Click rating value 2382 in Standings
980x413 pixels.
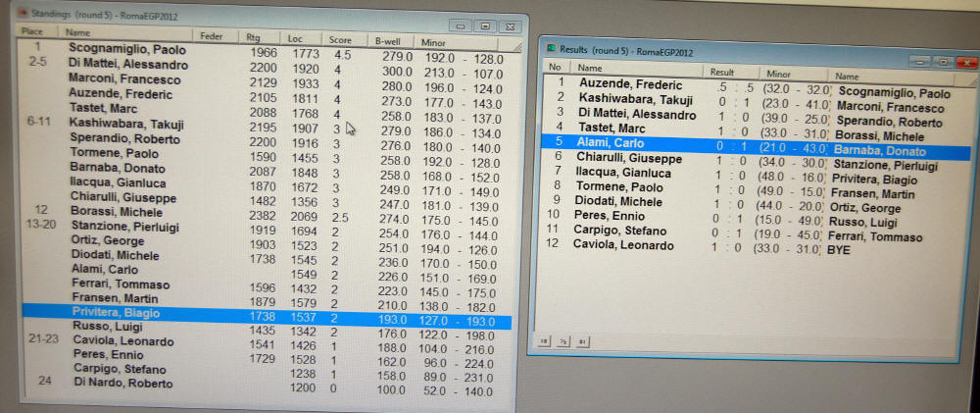[x=262, y=216]
